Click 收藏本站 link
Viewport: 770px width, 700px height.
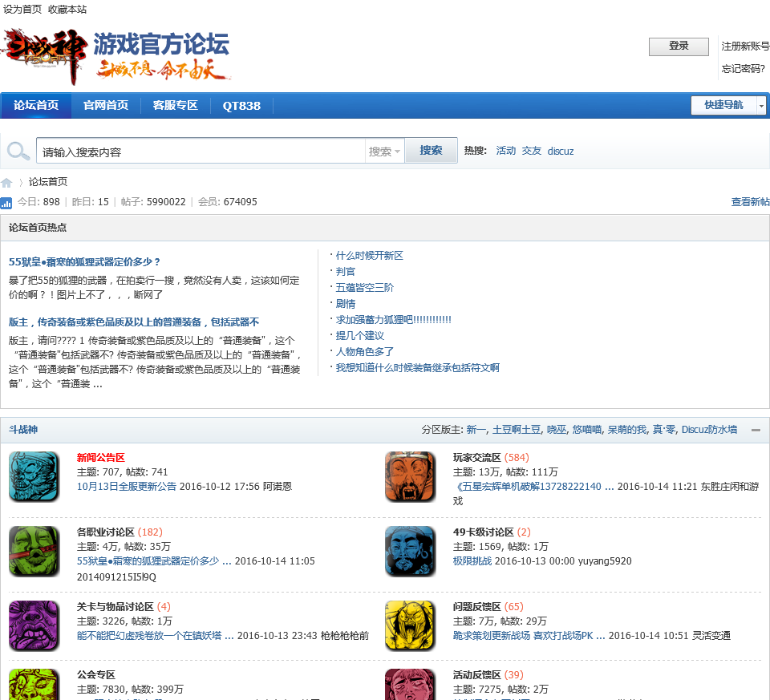(67, 10)
